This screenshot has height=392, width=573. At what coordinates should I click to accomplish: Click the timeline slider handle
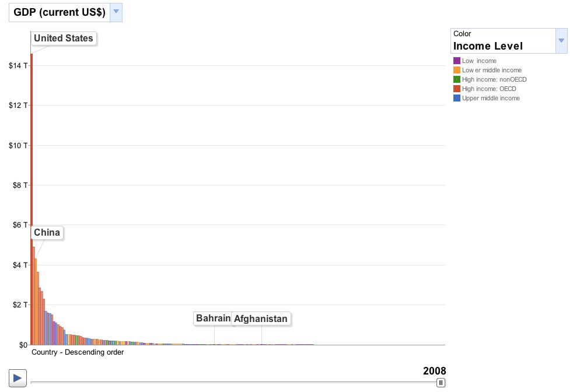(x=441, y=383)
